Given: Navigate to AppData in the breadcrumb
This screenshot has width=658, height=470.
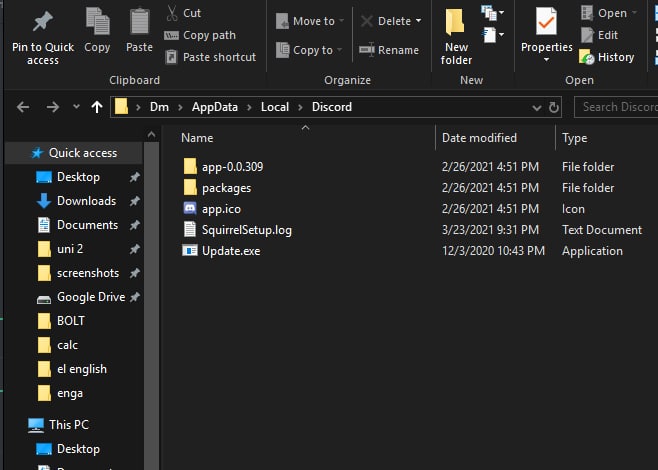Looking at the screenshot, I should [215, 107].
